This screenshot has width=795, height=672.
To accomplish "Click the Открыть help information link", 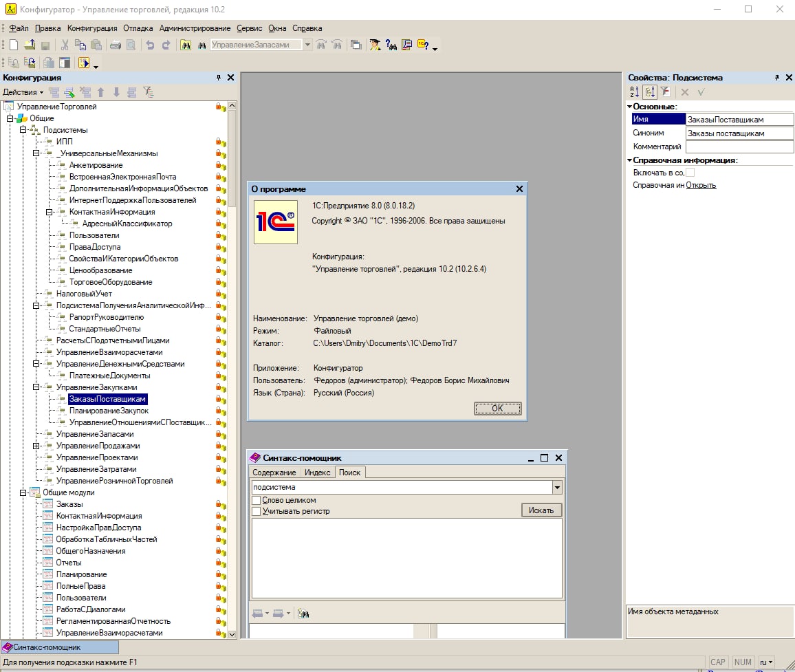I will coord(701,185).
